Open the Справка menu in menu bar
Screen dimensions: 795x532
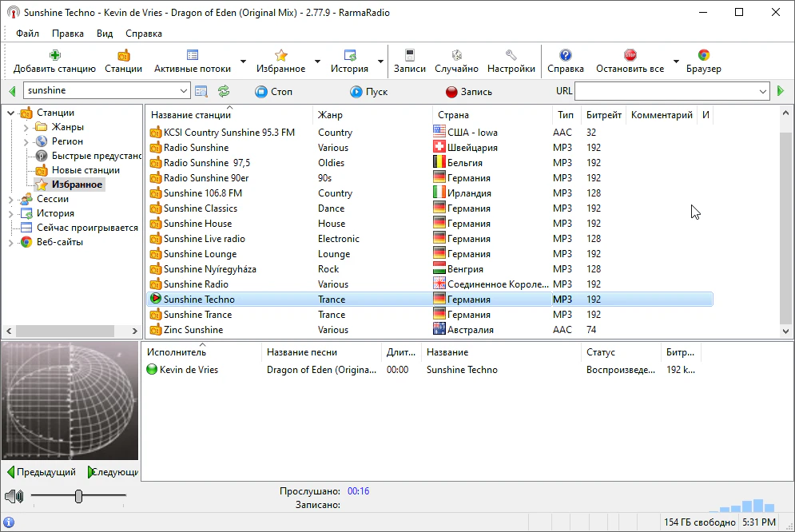click(144, 34)
